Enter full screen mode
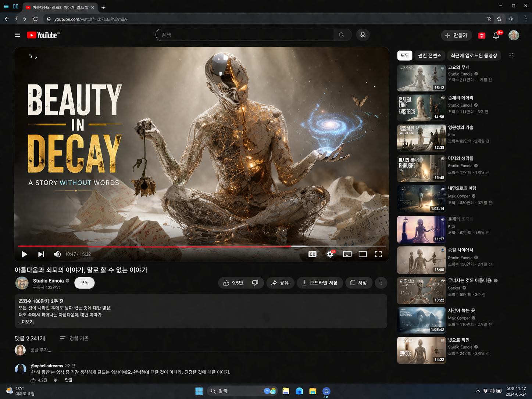Viewport: 532px width, 399px height. click(x=378, y=254)
